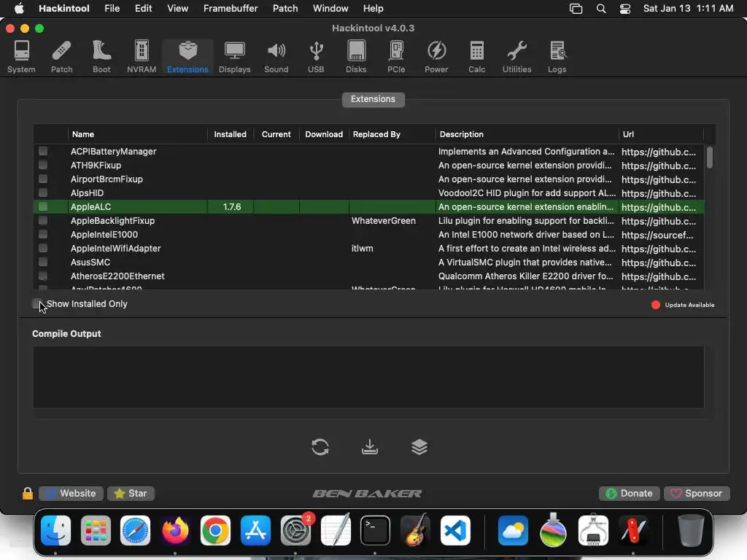This screenshot has width=747, height=560.
Task: Open the Help menu
Action: point(373,9)
